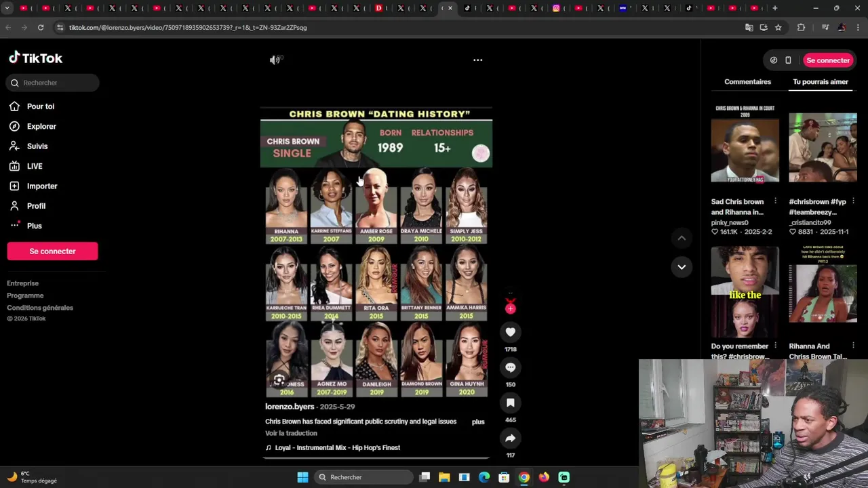Open three-dot menu for Sad Chris brown video
The height and width of the screenshot is (488, 868).
coord(775,201)
